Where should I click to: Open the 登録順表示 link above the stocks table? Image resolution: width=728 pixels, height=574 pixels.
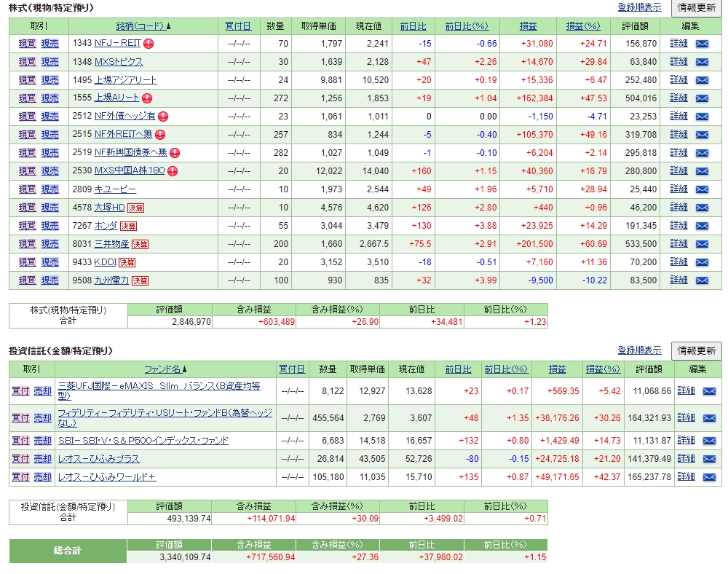pos(639,7)
